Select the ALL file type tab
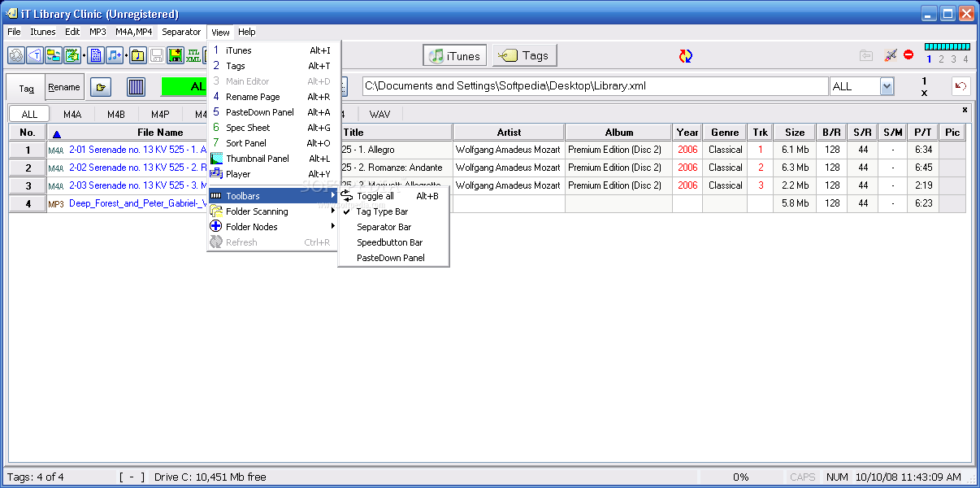 [x=29, y=114]
